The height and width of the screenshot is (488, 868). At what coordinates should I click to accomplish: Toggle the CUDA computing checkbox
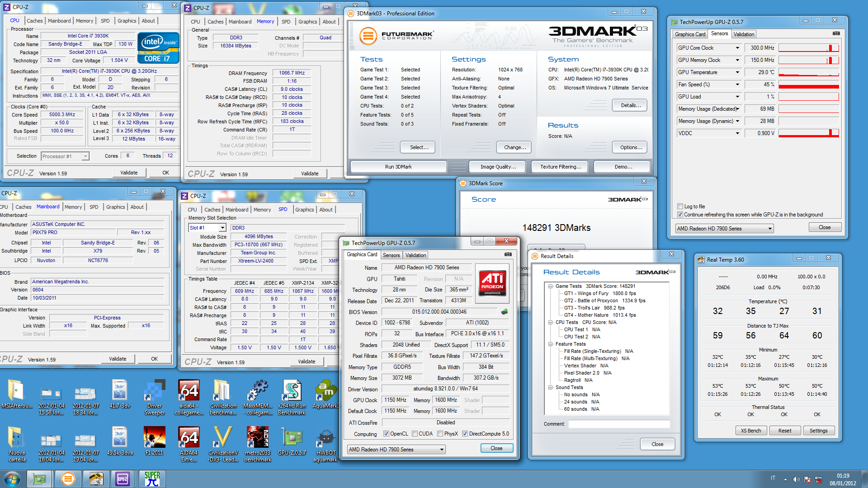(x=415, y=434)
